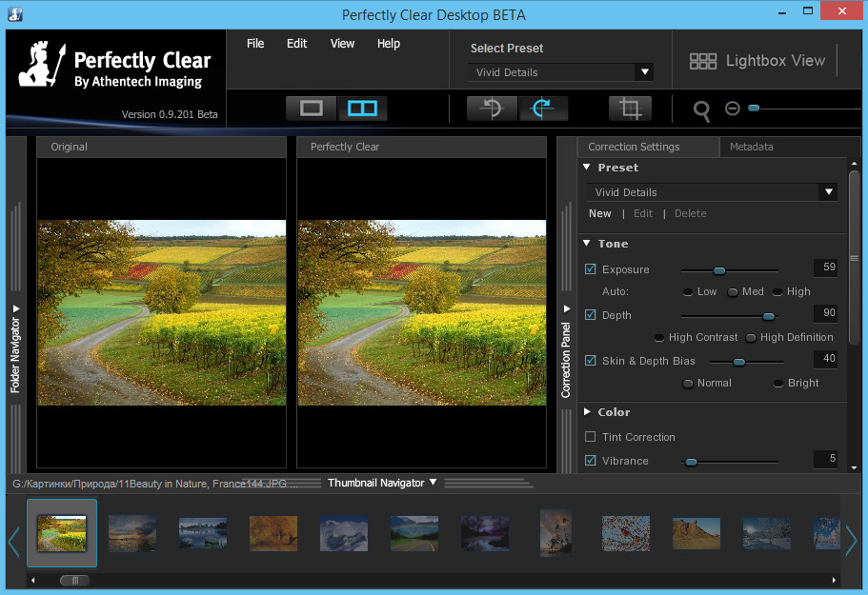Select the red berries bird thumbnail
The image size is (868, 595).
(626, 534)
